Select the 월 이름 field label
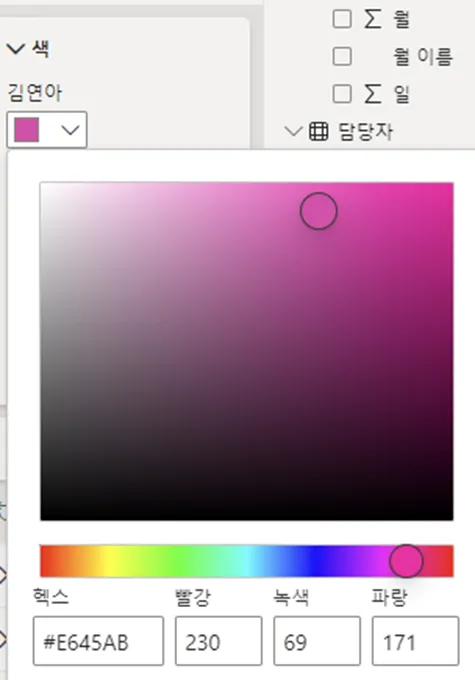475x680 pixels. pyautogui.click(x=423, y=56)
